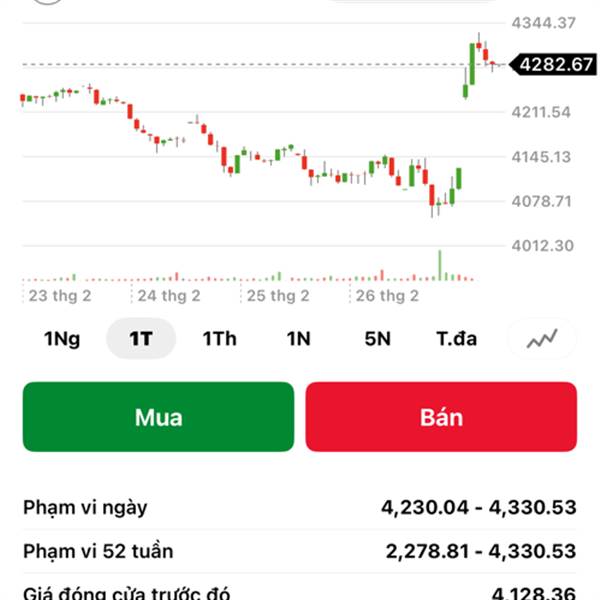Show the T.đa maximum range

[x=456, y=339]
